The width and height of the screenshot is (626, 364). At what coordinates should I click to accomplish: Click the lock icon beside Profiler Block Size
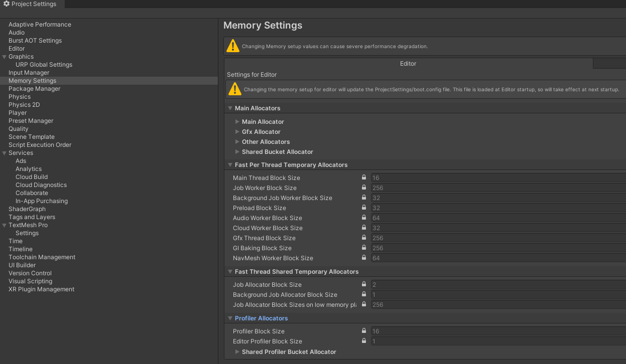point(363,330)
